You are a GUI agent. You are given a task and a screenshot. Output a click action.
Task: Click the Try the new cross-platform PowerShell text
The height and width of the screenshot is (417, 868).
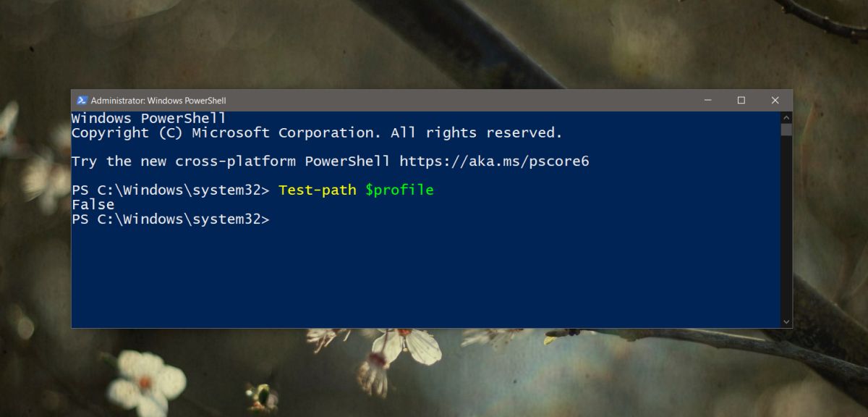point(231,161)
